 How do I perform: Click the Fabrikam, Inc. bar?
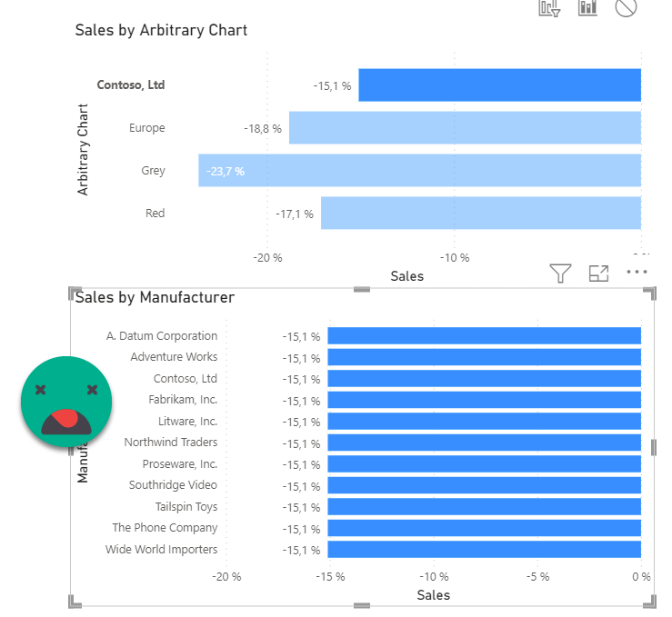tap(484, 400)
